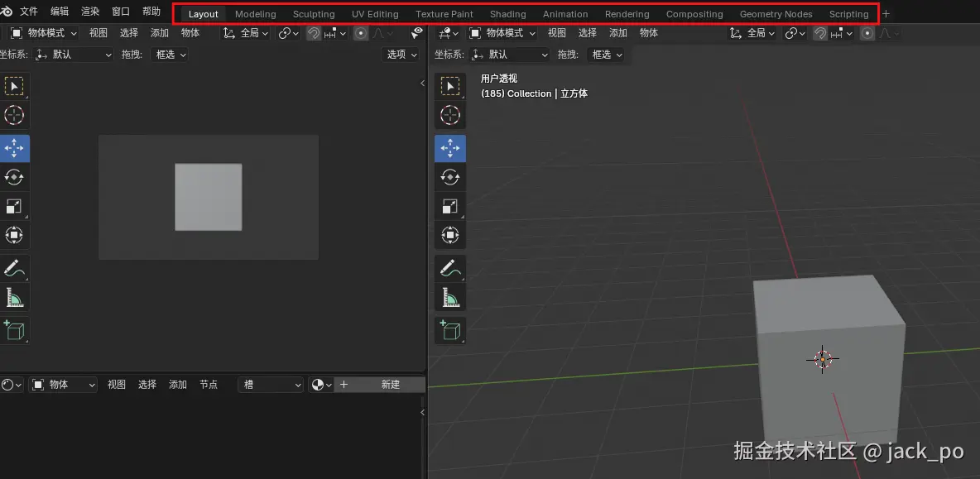Open the 文件 menu
Viewport: 980px width, 479px height.
pyautogui.click(x=29, y=12)
